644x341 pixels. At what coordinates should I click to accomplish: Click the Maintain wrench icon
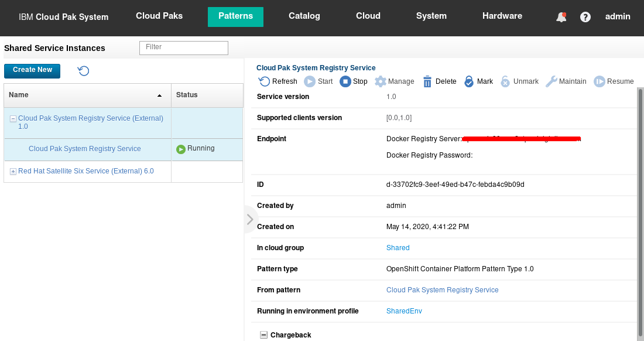pos(551,81)
